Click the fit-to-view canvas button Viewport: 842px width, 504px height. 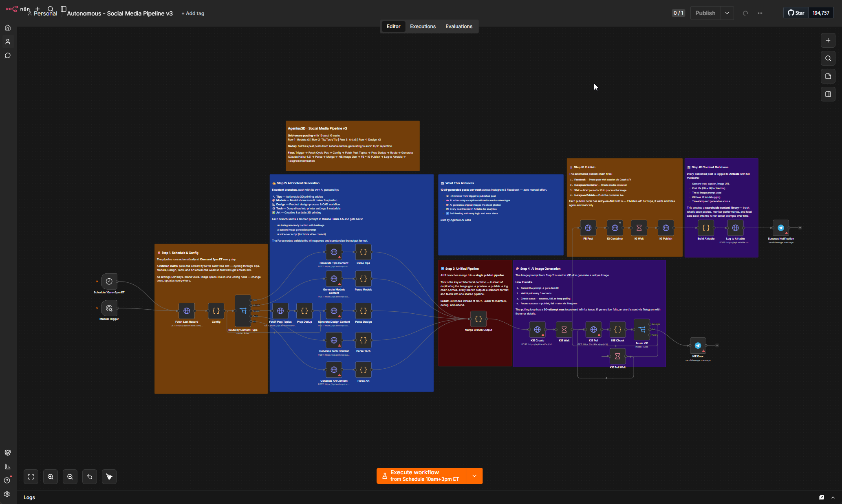tap(31, 477)
